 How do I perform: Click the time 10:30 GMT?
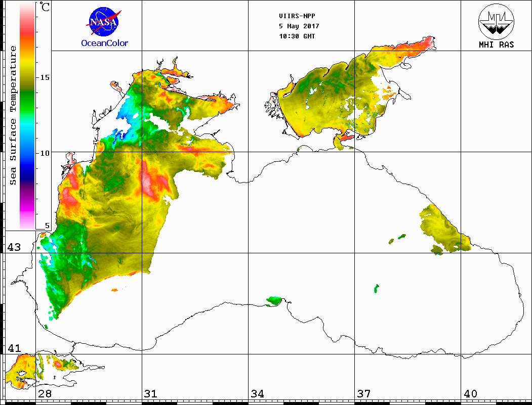[297, 36]
